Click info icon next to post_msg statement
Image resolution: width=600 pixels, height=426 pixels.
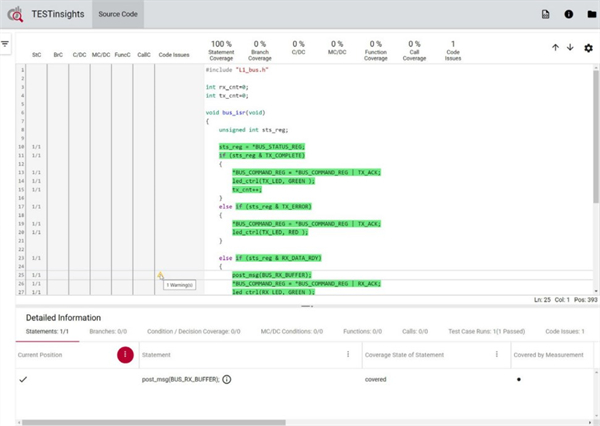coord(227,380)
